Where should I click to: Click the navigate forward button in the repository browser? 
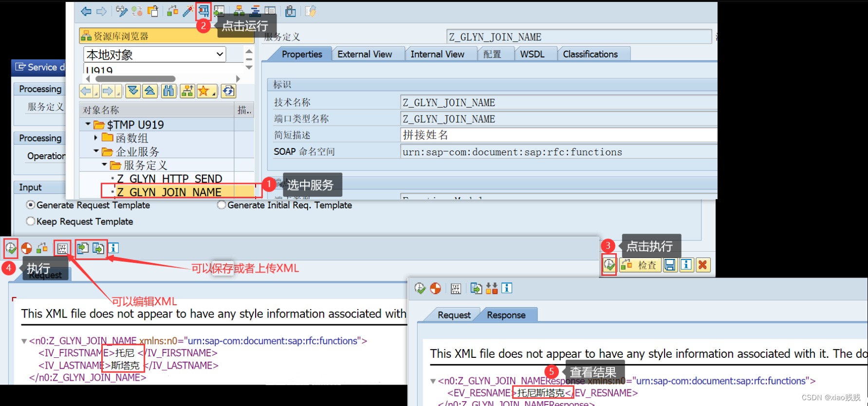tap(108, 91)
